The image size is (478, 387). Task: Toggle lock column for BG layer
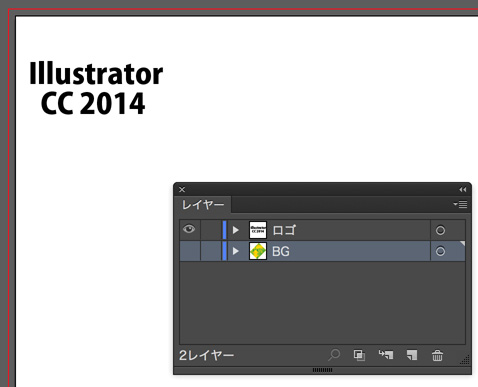point(211,251)
